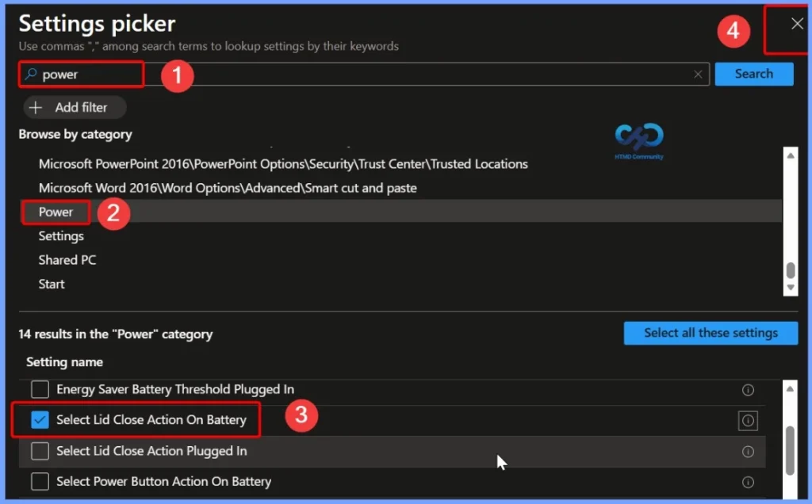
Task: Clear search text using the X icon
Action: [697, 74]
